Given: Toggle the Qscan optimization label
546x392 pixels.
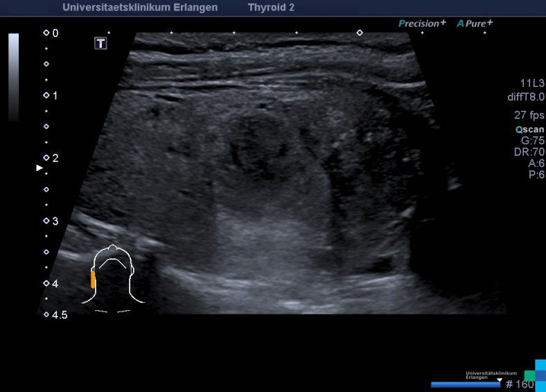Looking at the screenshot, I should [x=529, y=129].
